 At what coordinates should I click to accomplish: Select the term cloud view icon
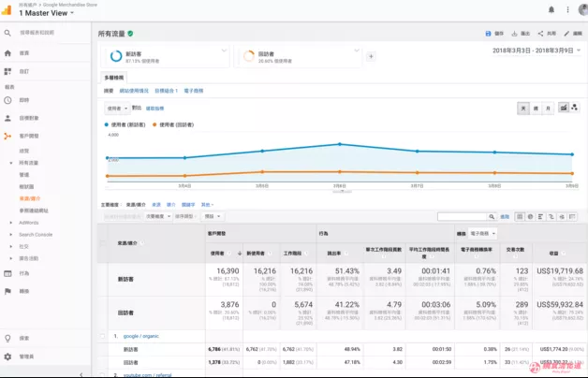click(x=562, y=216)
